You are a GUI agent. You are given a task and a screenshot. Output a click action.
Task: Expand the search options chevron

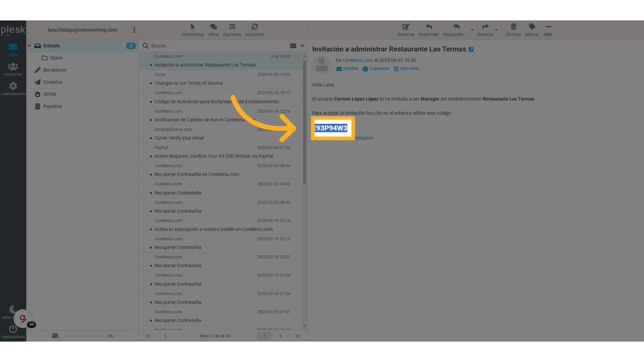point(303,46)
